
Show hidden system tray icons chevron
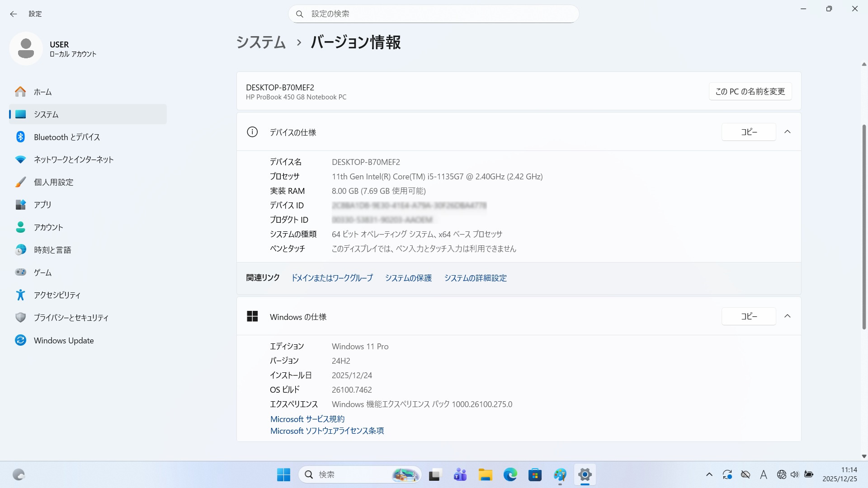709,474
